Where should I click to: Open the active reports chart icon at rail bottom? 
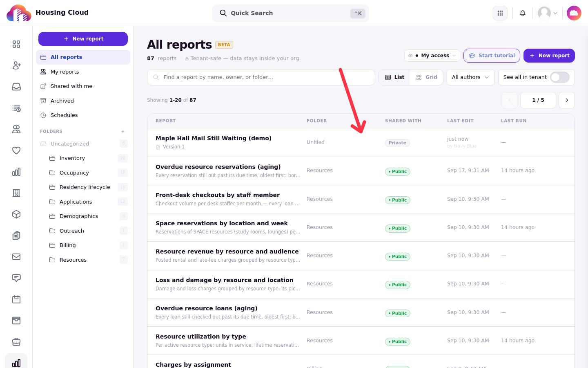coord(16,362)
